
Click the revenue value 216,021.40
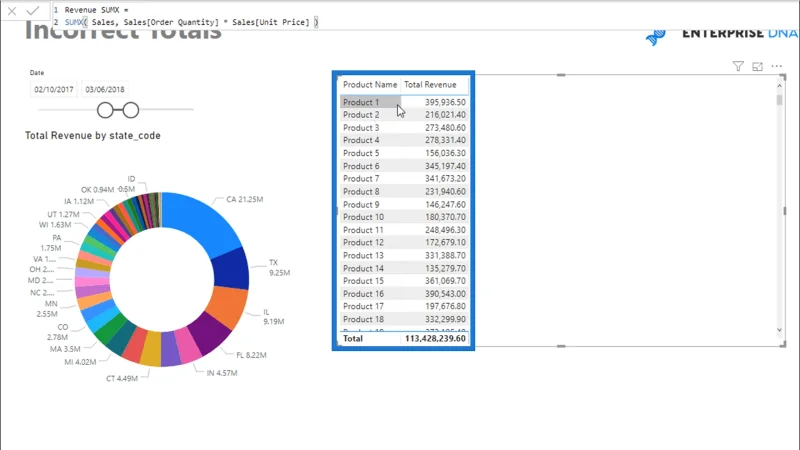tap(445, 115)
